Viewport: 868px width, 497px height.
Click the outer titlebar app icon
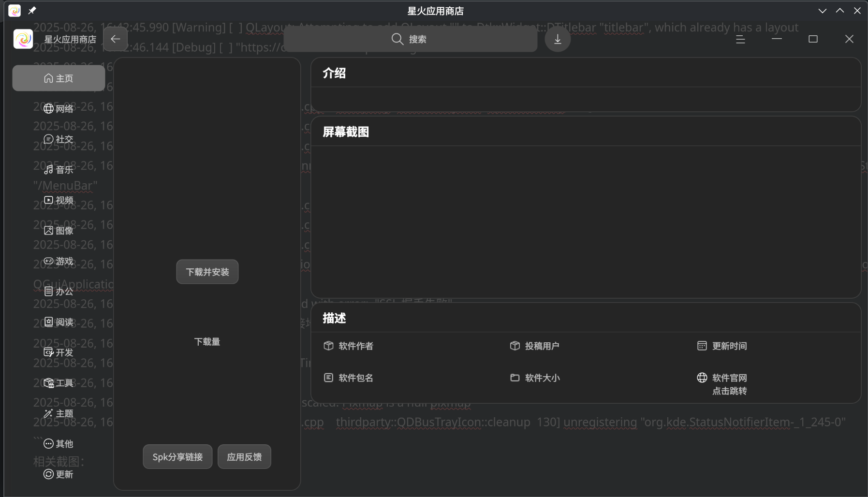(15, 11)
